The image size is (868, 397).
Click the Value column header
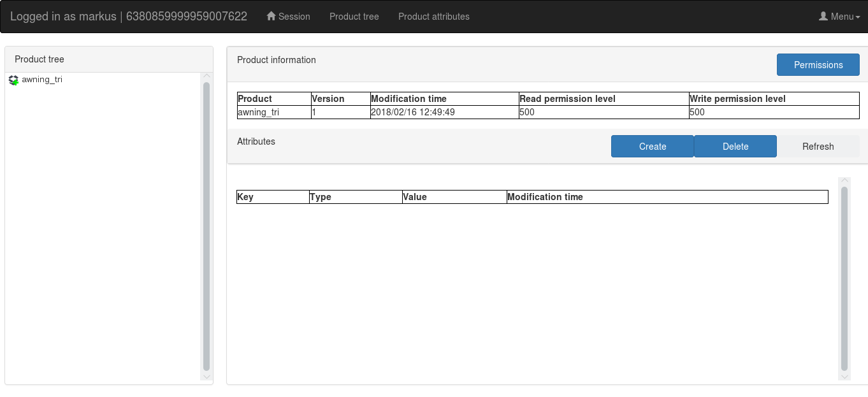click(x=454, y=197)
